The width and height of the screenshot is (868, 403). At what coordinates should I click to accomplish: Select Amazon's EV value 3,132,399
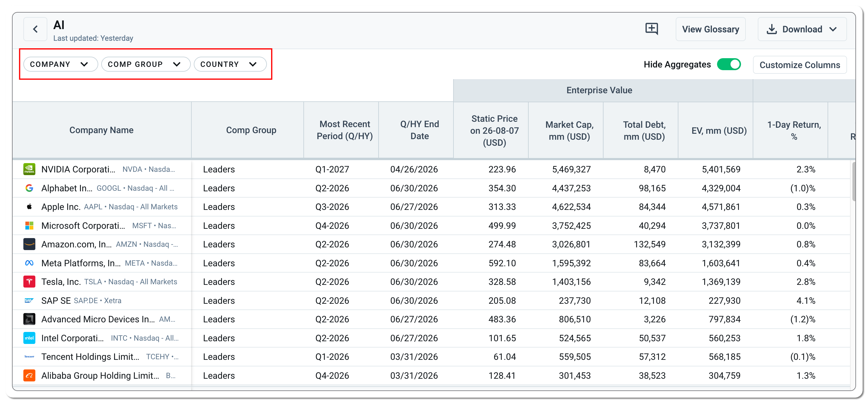pos(721,244)
